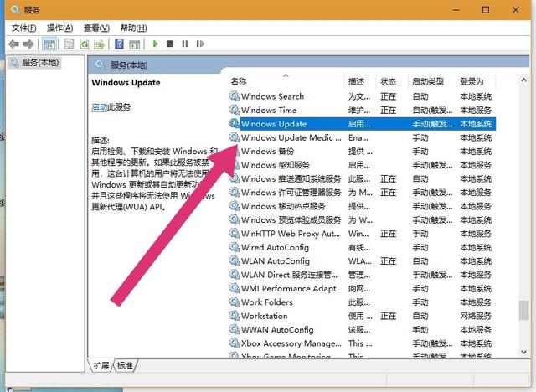The width and height of the screenshot is (536, 392).
Task: Click the Restart Service icon
Action: tap(200, 44)
